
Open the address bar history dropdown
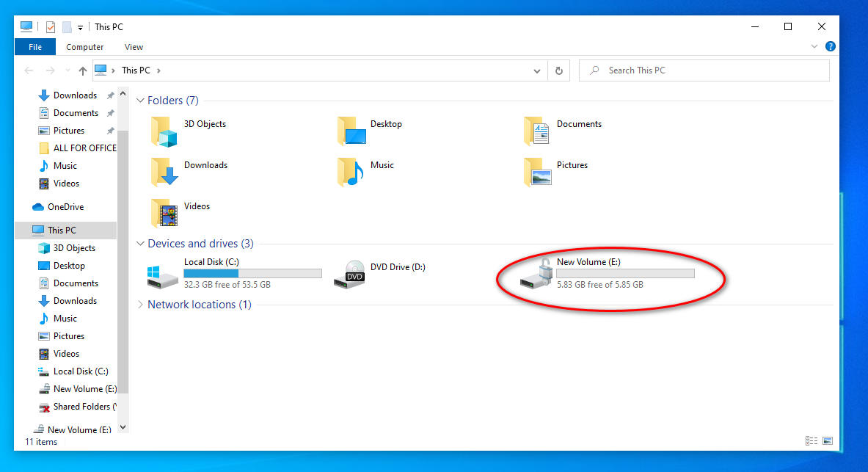536,71
